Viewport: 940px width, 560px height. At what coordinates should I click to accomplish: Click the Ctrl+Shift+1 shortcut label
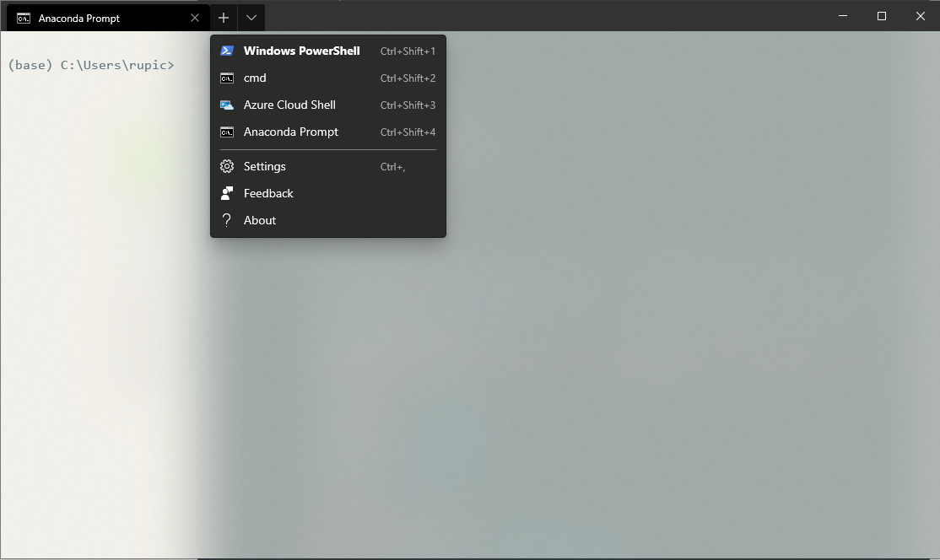click(x=408, y=51)
